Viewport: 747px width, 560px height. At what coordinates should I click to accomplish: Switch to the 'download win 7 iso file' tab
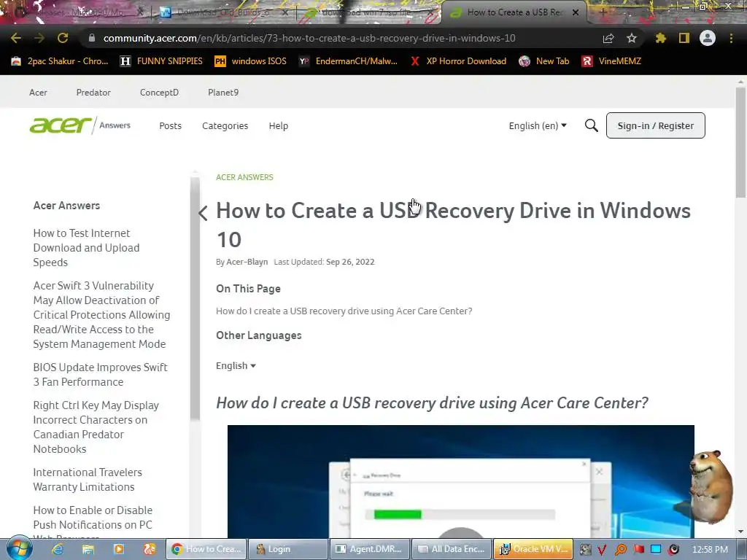367,12
